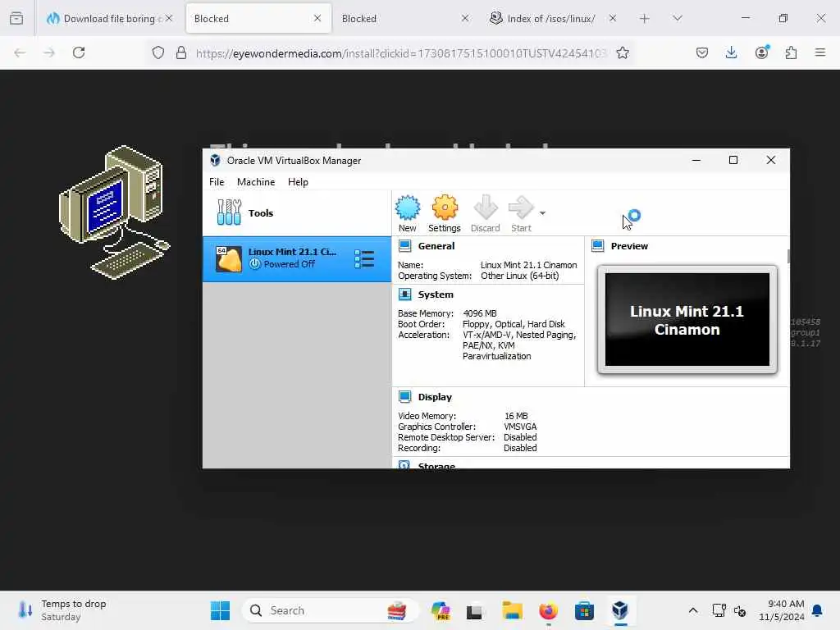Click the Display section title
Image resolution: width=840 pixels, height=630 pixels.
coord(435,397)
